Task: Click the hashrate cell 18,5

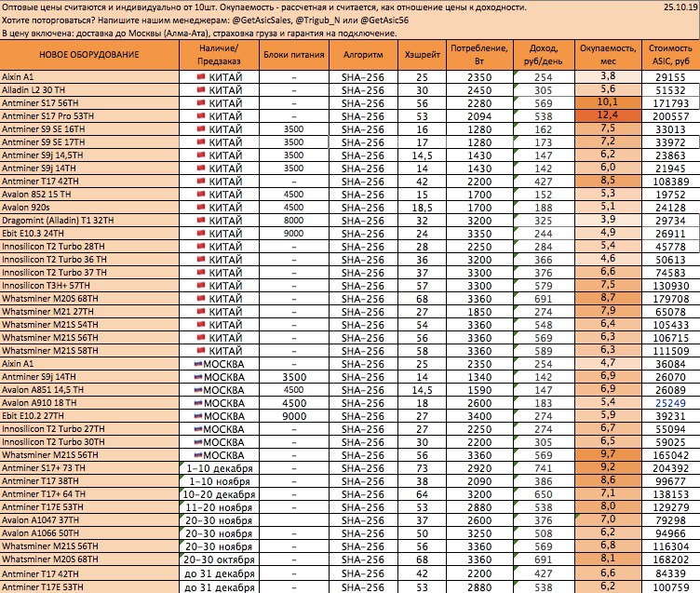Action: (422, 208)
